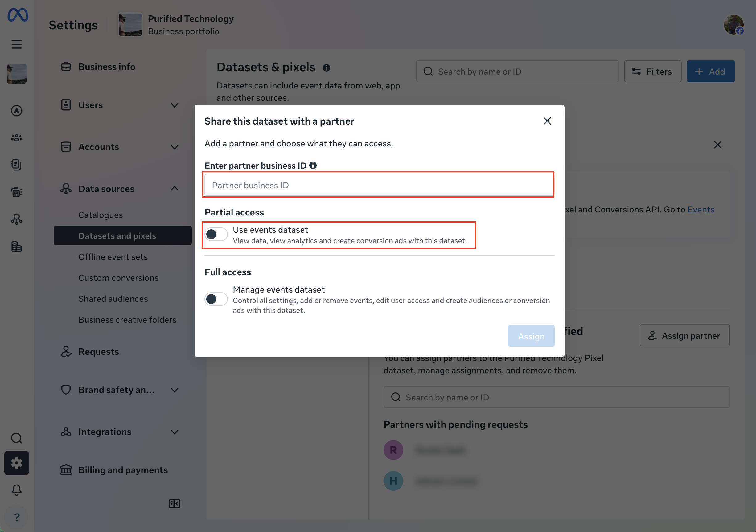Click info icon next to partner business ID
756x532 pixels.
click(313, 165)
